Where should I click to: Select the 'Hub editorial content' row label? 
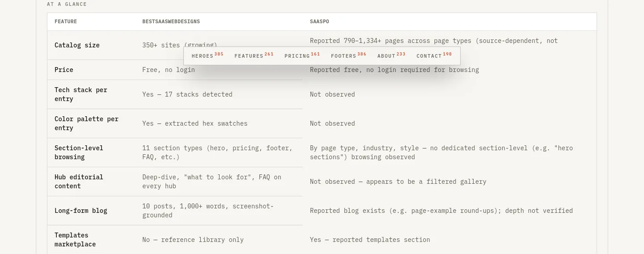tap(79, 182)
